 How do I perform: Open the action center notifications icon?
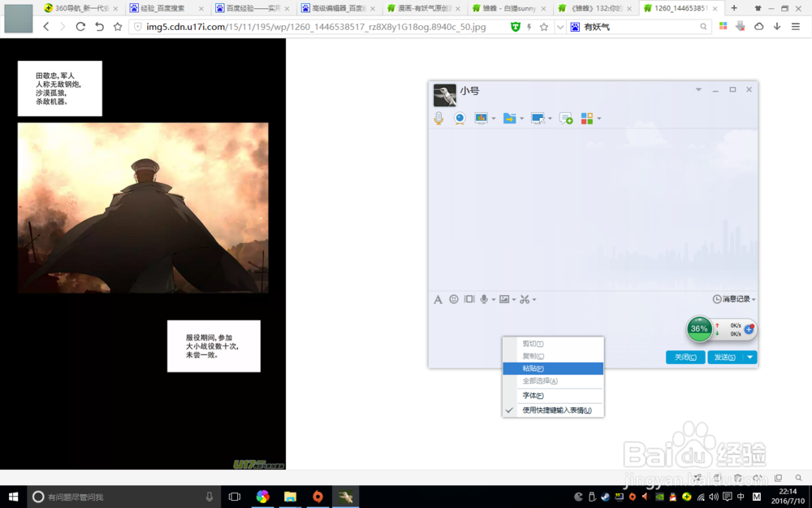click(x=727, y=497)
